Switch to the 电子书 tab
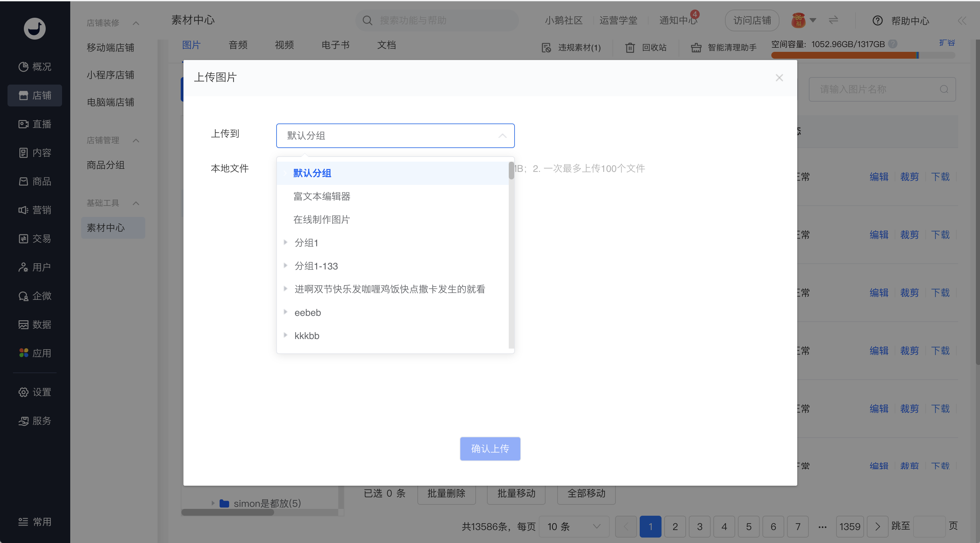This screenshot has width=980, height=543. 336,45
